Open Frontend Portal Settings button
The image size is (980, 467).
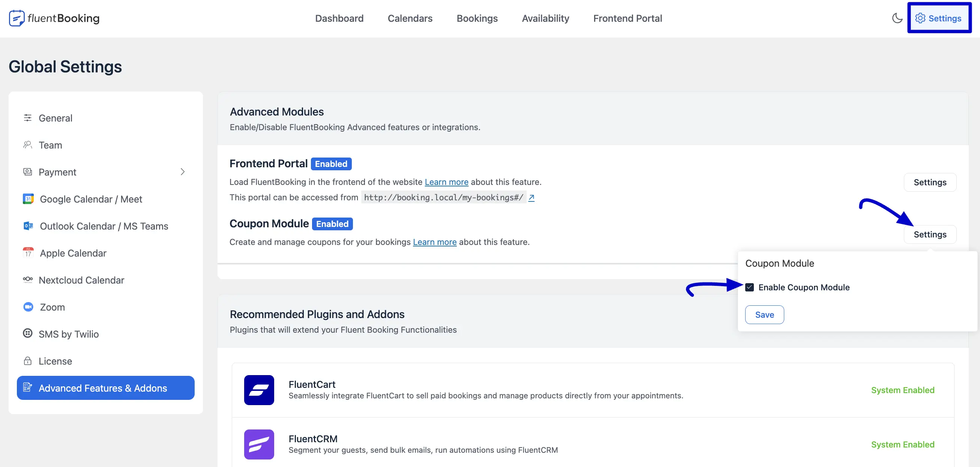tap(930, 182)
